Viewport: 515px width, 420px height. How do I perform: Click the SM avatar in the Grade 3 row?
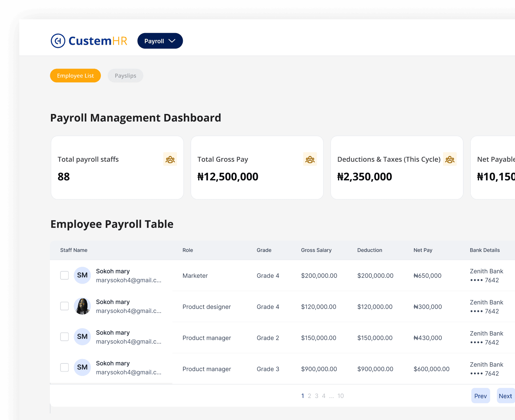pyautogui.click(x=82, y=367)
